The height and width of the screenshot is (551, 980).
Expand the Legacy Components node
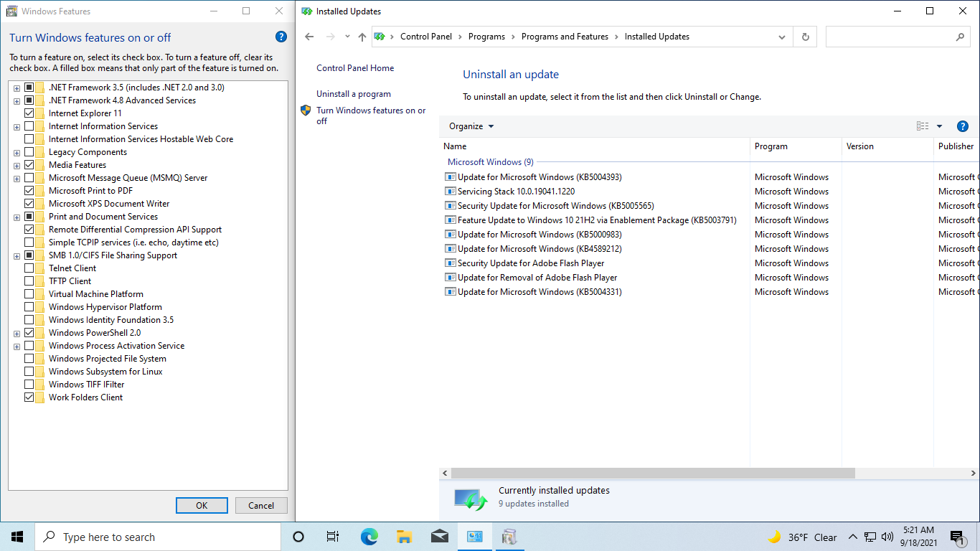coord(17,153)
